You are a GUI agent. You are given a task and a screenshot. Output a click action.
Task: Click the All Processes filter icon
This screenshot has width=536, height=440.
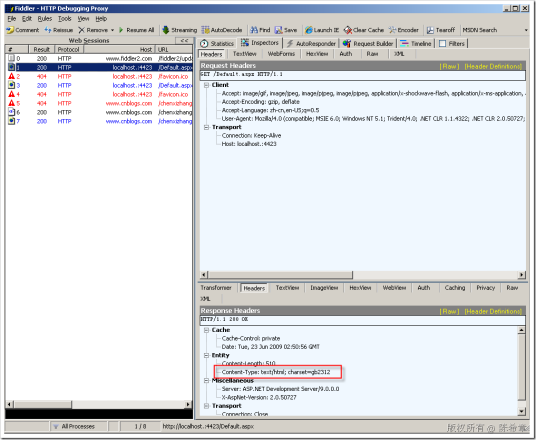55,426
